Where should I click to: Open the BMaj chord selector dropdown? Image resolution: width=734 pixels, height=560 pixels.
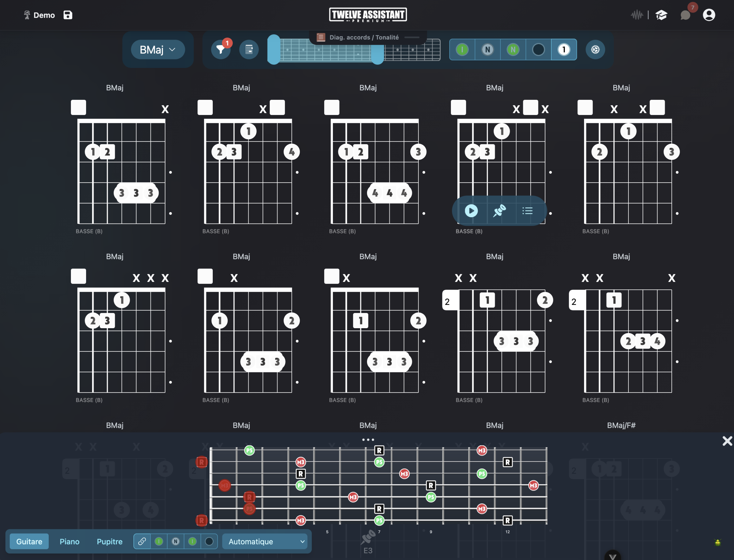pyautogui.click(x=158, y=50)
